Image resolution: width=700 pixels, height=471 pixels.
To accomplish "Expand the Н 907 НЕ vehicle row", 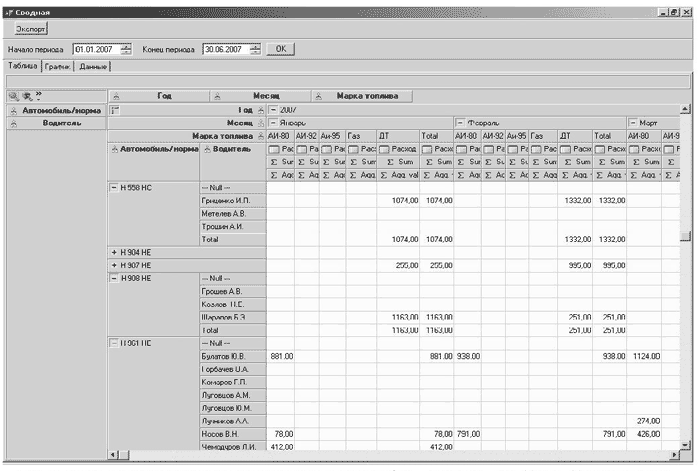I will [114, 266].
